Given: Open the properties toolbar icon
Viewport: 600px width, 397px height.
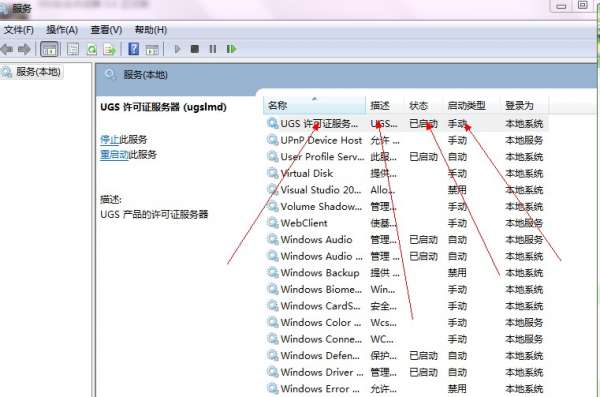Looking at the screenshot, I should pyautogui.click(x=73, y=49).
